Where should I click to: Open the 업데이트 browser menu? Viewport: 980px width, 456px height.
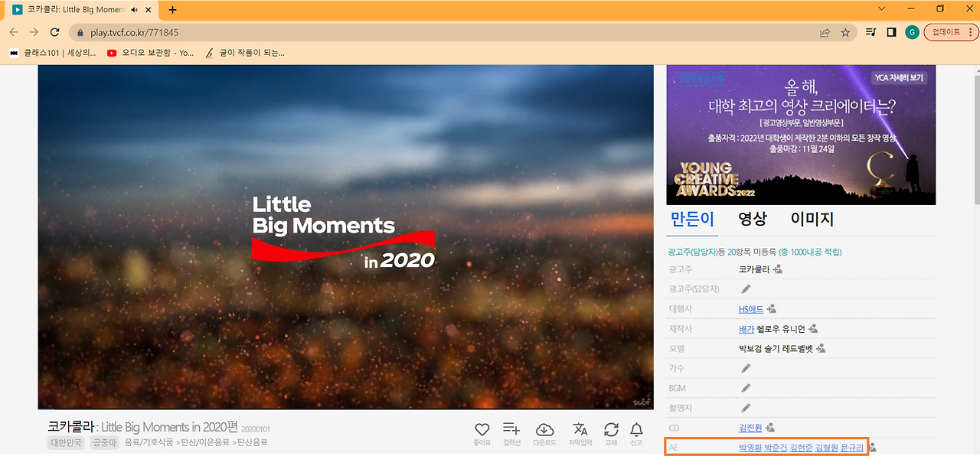pos(951,32)
